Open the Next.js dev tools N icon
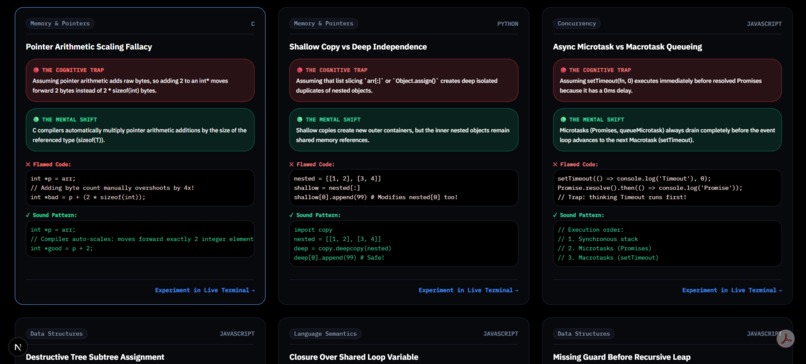The height and width of the screenshot is (364, 806). (18, 347)
